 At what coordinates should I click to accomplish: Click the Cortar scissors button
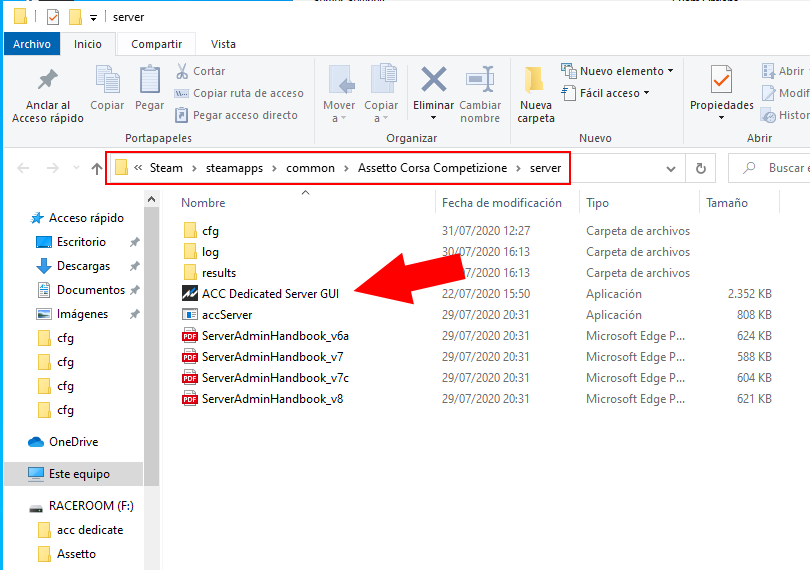click(x=200, y=71)
